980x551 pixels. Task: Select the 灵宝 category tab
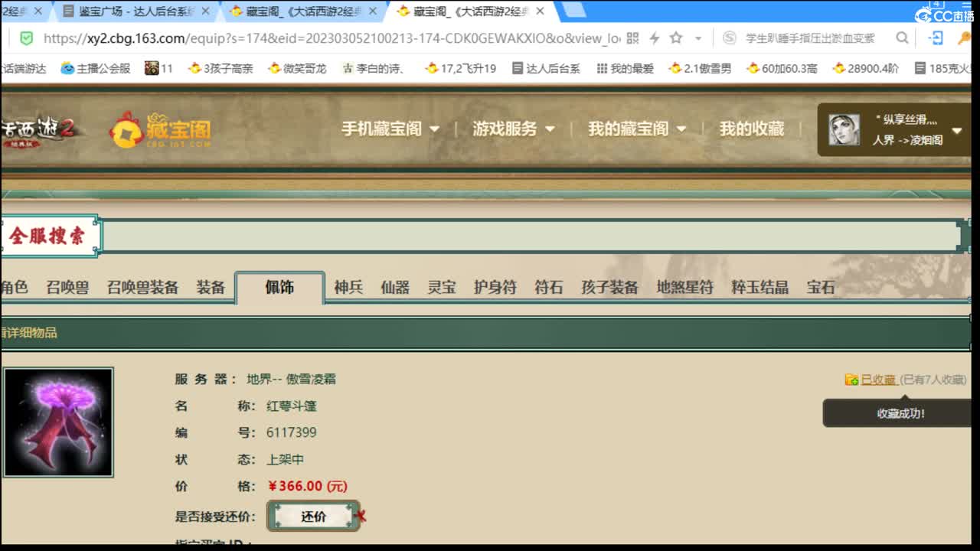[x=442, y=288]
